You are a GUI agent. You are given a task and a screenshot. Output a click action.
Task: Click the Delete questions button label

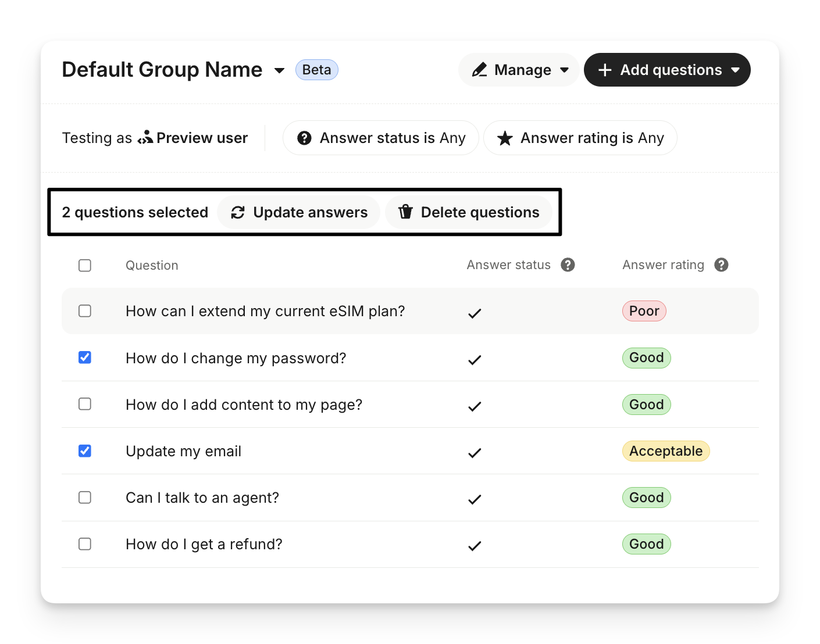coord(480,213)
